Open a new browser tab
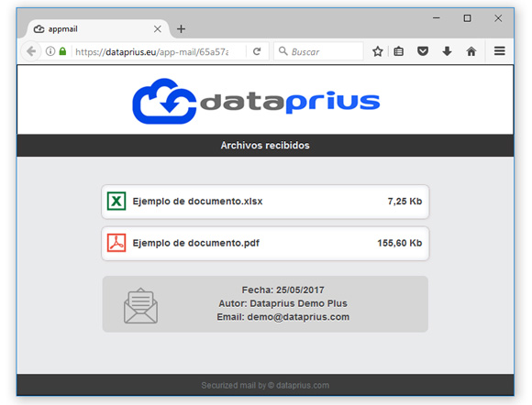 (182, 29)
